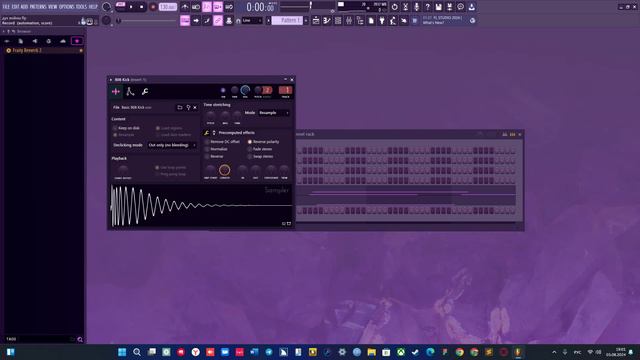Click the question mark help icon
The height and width of the screenshot is (360, 640).
(427, 7)
